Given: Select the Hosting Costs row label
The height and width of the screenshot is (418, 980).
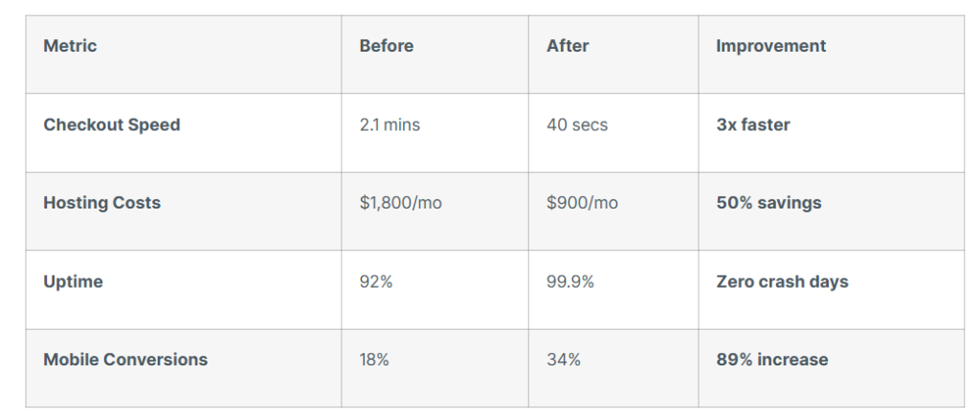Looking at the screenshot, I should click(x=101, y=203).
